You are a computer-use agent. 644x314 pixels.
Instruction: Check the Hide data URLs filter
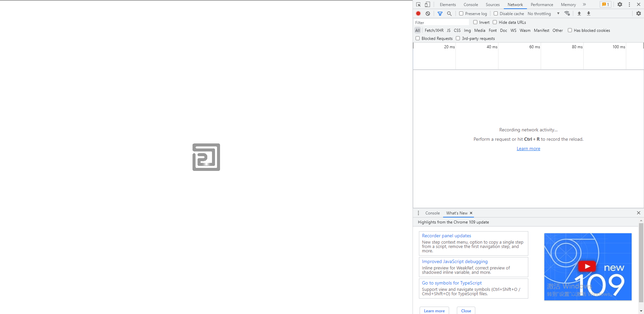pos(495,22)
